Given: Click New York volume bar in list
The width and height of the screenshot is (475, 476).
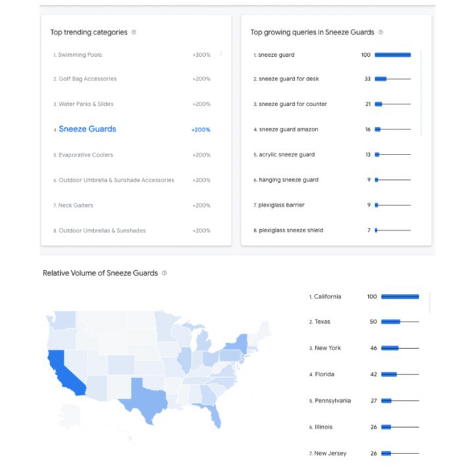Looking at the screenshot, I should coord(399,348).
